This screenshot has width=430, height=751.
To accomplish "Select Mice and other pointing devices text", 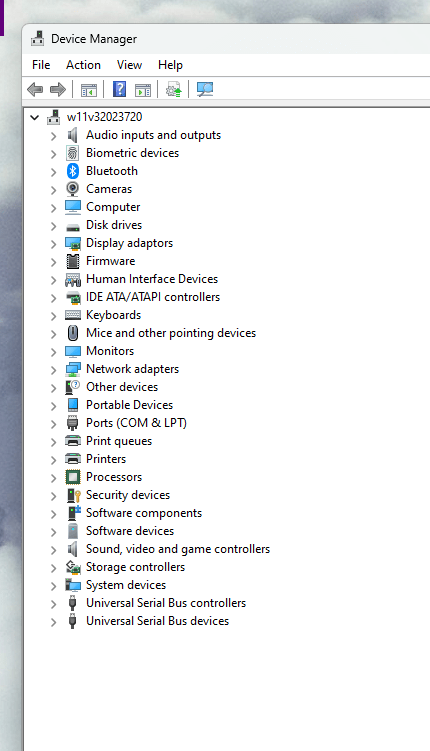I will [x=171, y=333].
